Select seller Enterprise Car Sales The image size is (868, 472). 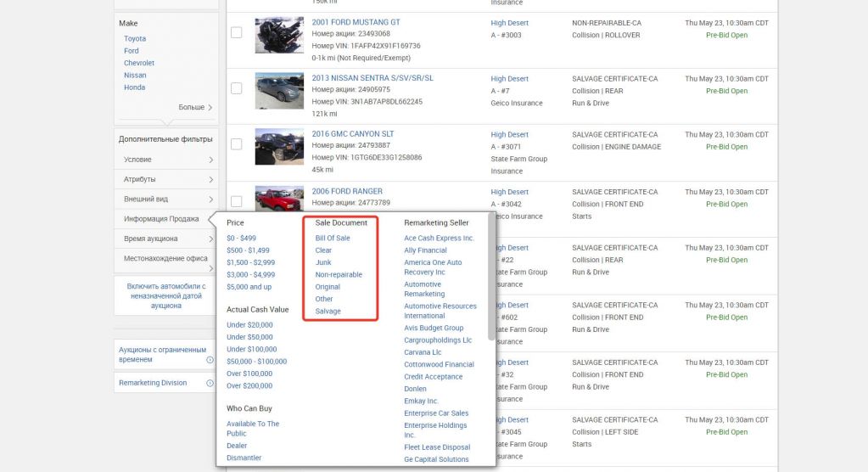436,413
